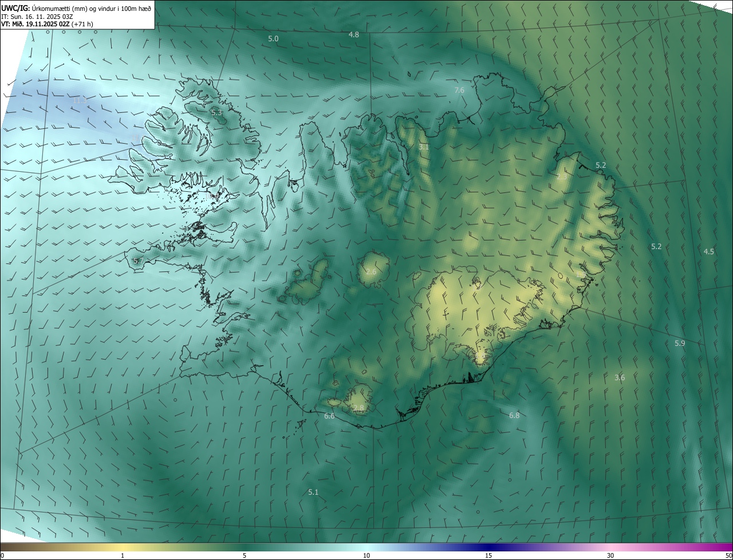This screenshot has width=733, height=560.
Task: Click the colorbar tick labeled 5
Action: click(245, 555)
